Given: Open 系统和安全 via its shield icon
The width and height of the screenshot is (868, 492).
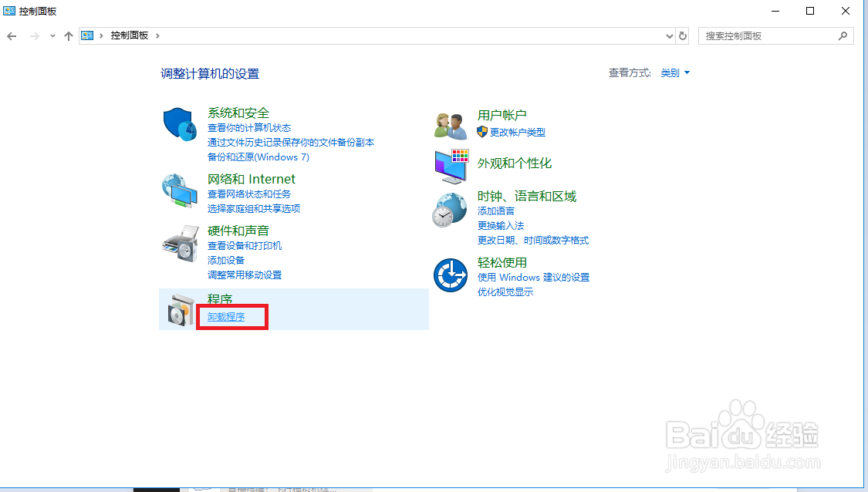Looking at the screenshot, I should 179,123.
